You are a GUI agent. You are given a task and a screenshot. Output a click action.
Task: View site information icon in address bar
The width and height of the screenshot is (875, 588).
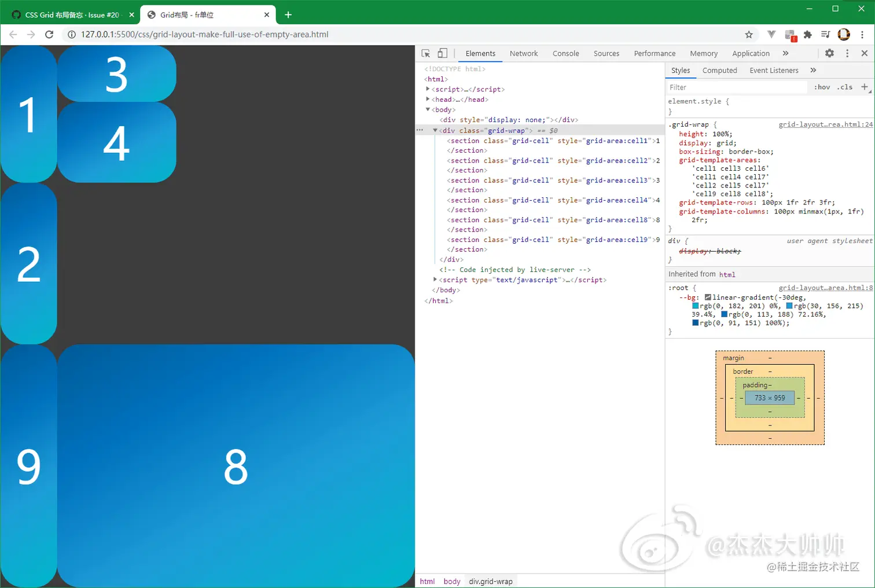(72, 35)
